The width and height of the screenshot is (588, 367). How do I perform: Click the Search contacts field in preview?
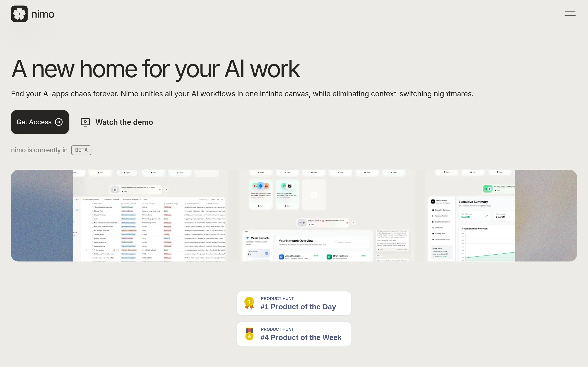[350, 242]
